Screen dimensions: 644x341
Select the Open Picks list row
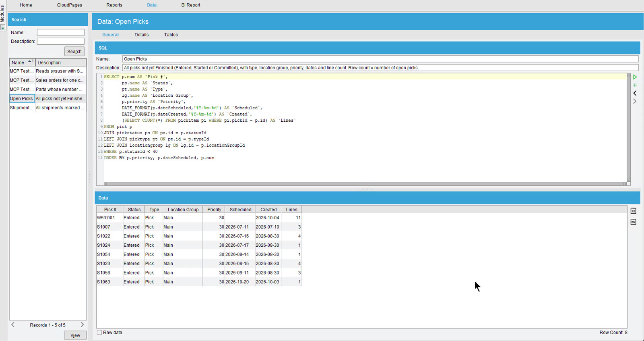[48, 98]
